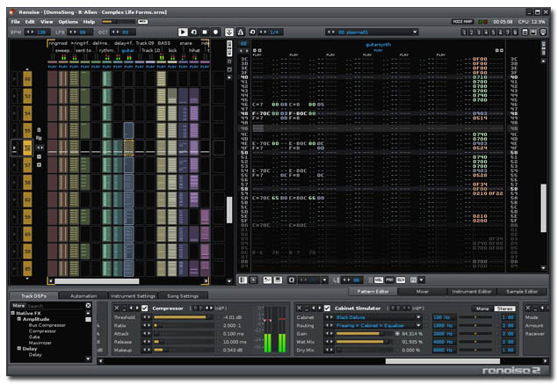This screenshot has height=392, width=557.
Task: Toggle the DLY column button
Action: (x=401, y=280)
